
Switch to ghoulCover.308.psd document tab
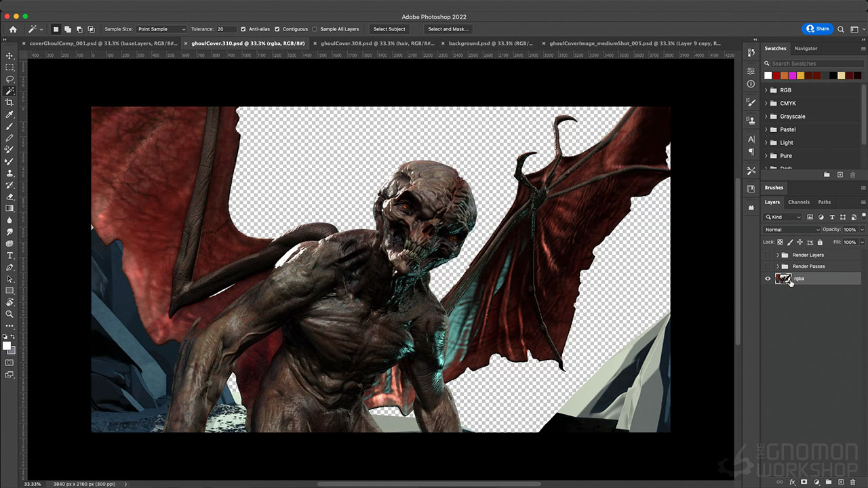point(376,43)
